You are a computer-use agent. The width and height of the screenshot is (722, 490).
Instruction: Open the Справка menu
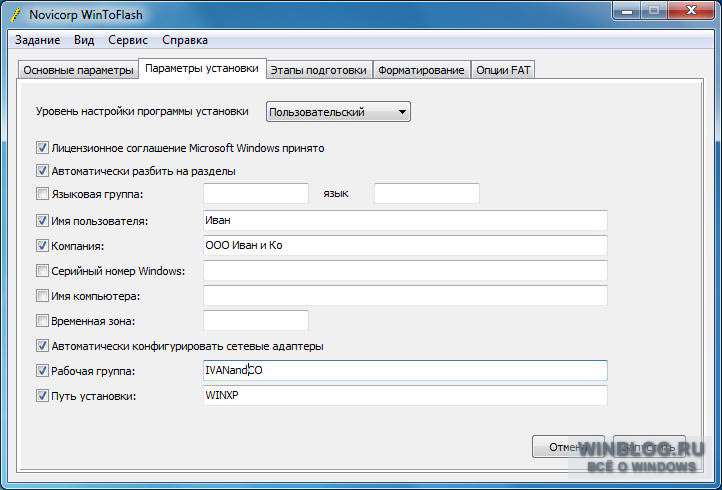[x=185, y=40]
